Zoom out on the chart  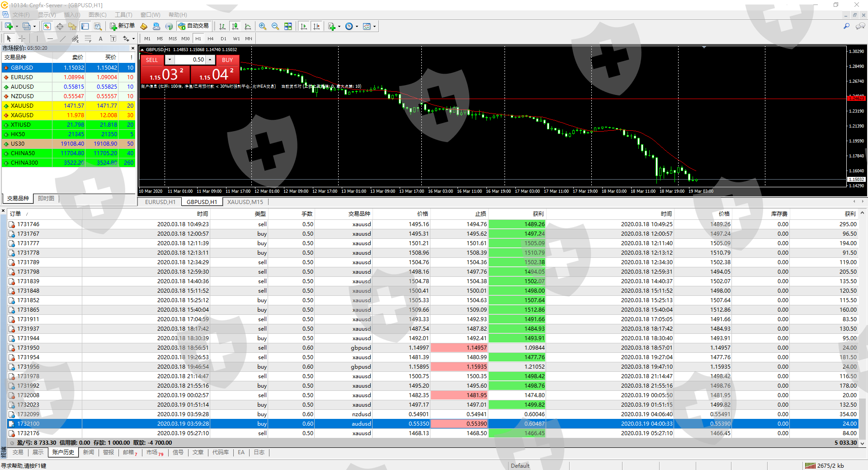pyautogui.click(x=275, y=26)
